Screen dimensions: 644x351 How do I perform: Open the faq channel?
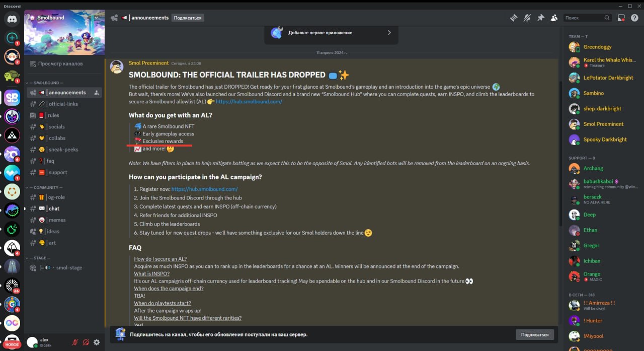pos(64,161)
